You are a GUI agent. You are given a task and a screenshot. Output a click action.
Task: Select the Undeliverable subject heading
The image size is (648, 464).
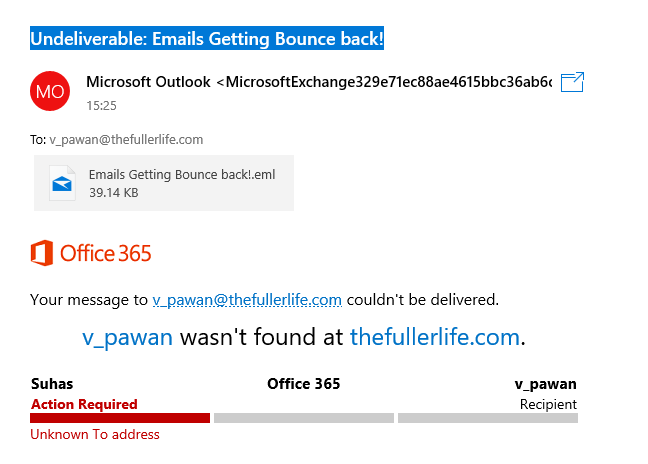(x=207, y=39)
